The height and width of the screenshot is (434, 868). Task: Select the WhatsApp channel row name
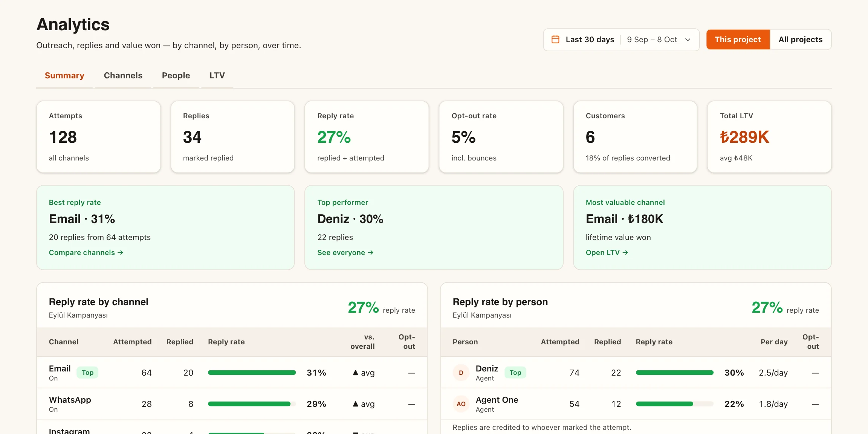70,400
